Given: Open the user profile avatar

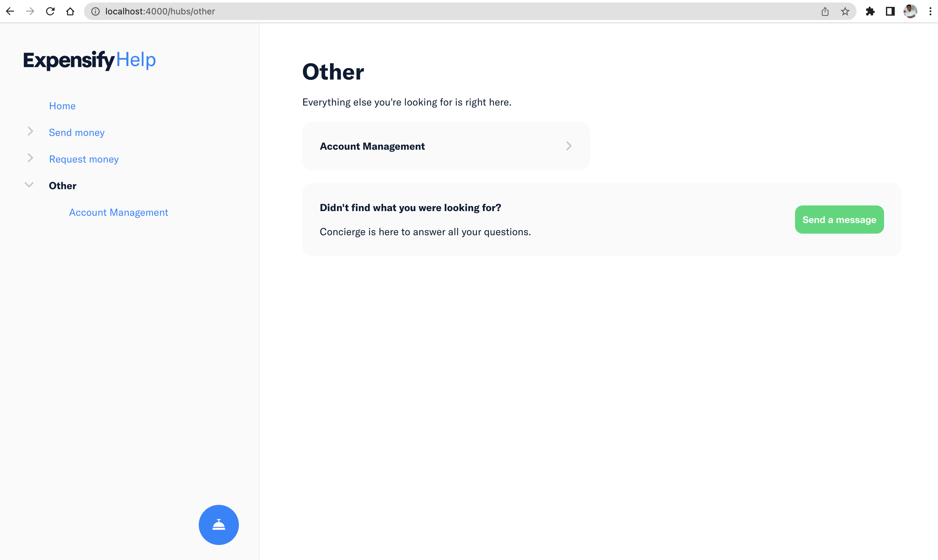Looking at the screenshot, I should (x=910, y=11).
